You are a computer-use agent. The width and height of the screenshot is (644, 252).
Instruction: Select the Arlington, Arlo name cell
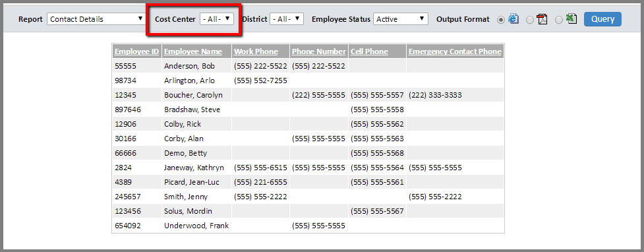click(x=196, y=80)
